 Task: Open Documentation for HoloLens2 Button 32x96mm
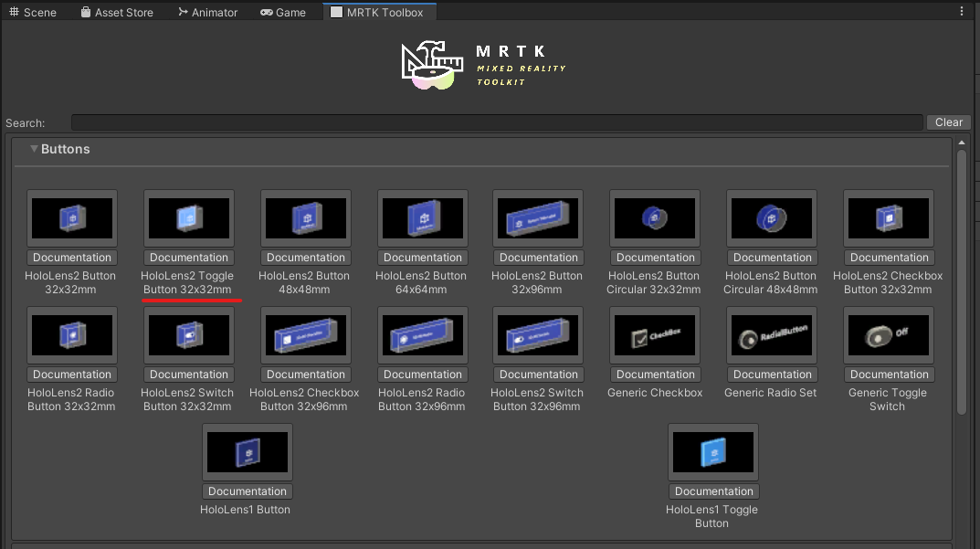(x=538, y=258)
